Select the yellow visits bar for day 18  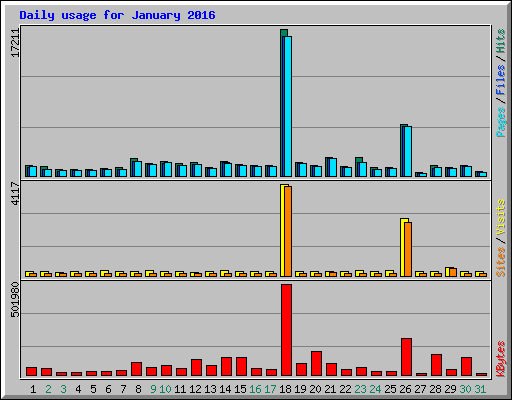pos(284,230)
